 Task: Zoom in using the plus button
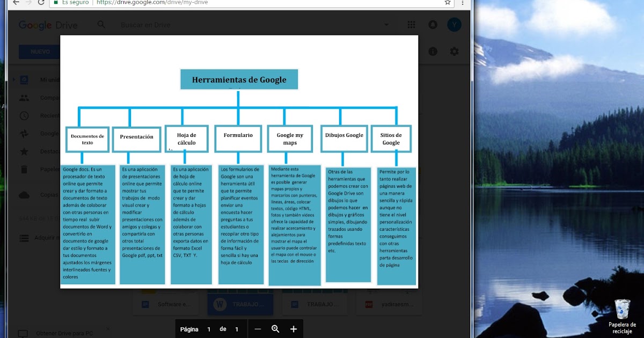(294, 328)
